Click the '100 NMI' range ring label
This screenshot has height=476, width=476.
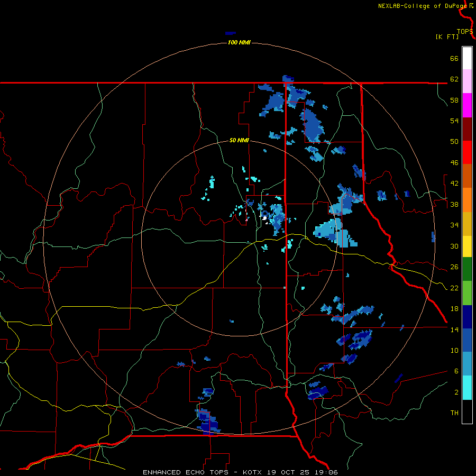click(x=239, y=42)
